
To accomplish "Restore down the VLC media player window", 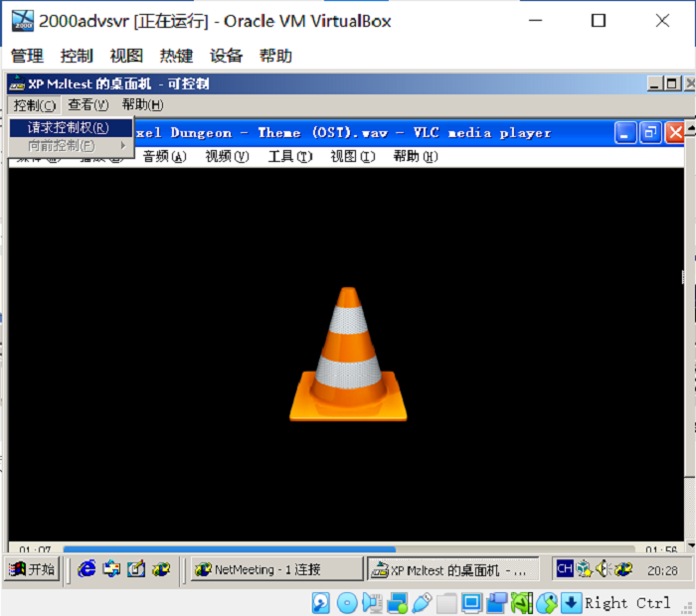I will (650, 132).
